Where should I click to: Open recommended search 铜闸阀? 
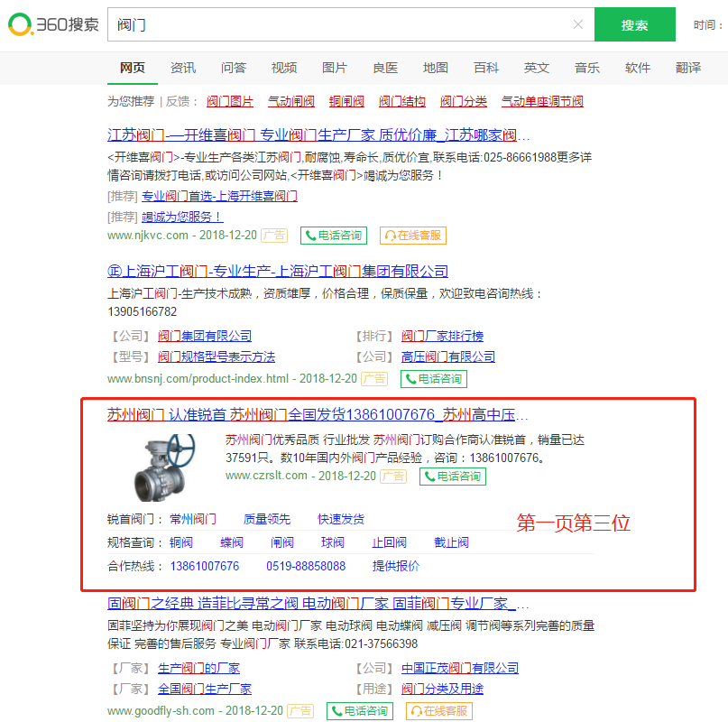tap(346, 101)
